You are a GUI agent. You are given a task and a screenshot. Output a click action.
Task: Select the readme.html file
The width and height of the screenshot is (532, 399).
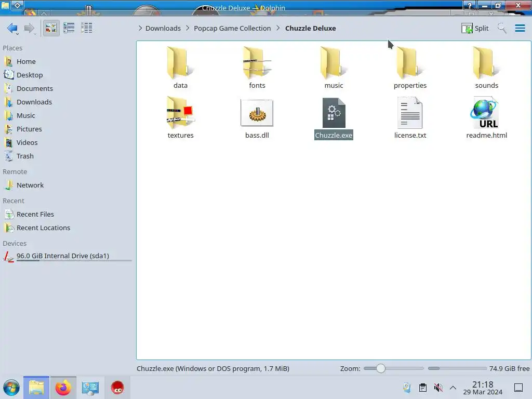coord(486,117)
